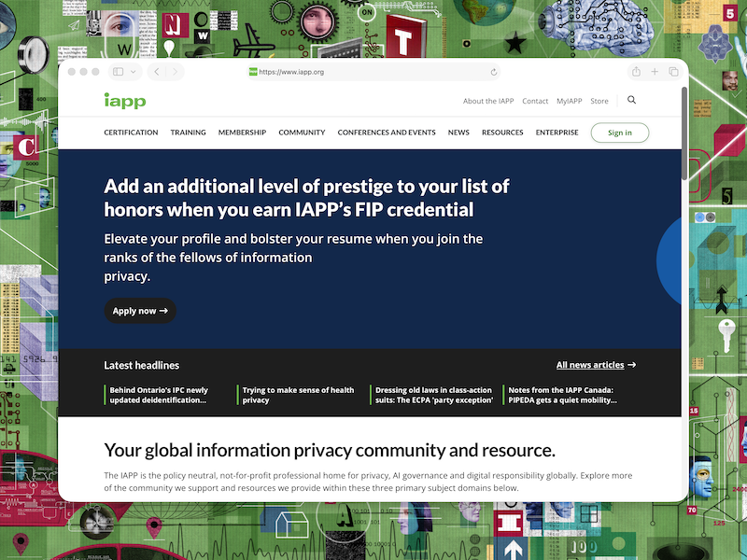Expand the sidebar options chevron

click(134, 72)
